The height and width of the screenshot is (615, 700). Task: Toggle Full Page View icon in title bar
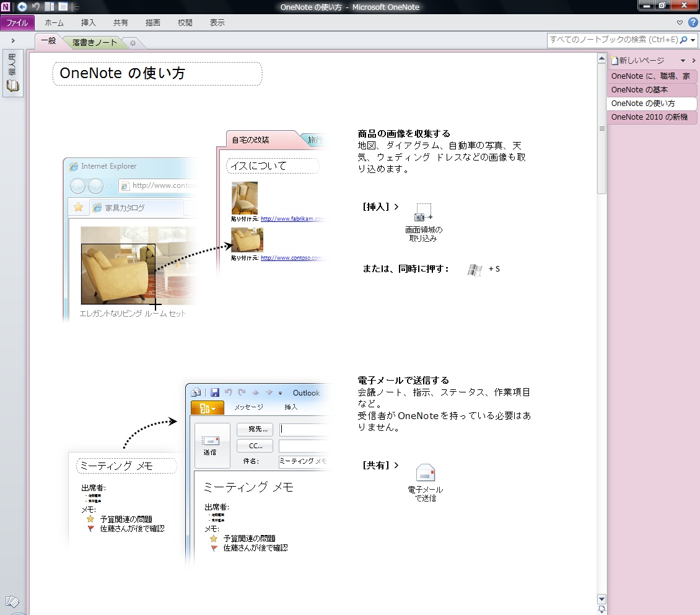(63, 7)
